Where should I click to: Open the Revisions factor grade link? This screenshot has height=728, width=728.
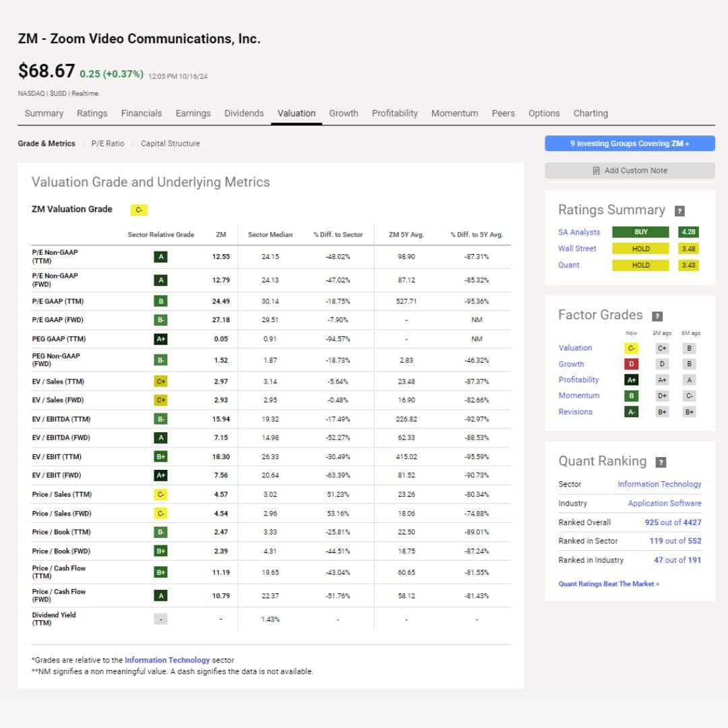tap(575, 412)
